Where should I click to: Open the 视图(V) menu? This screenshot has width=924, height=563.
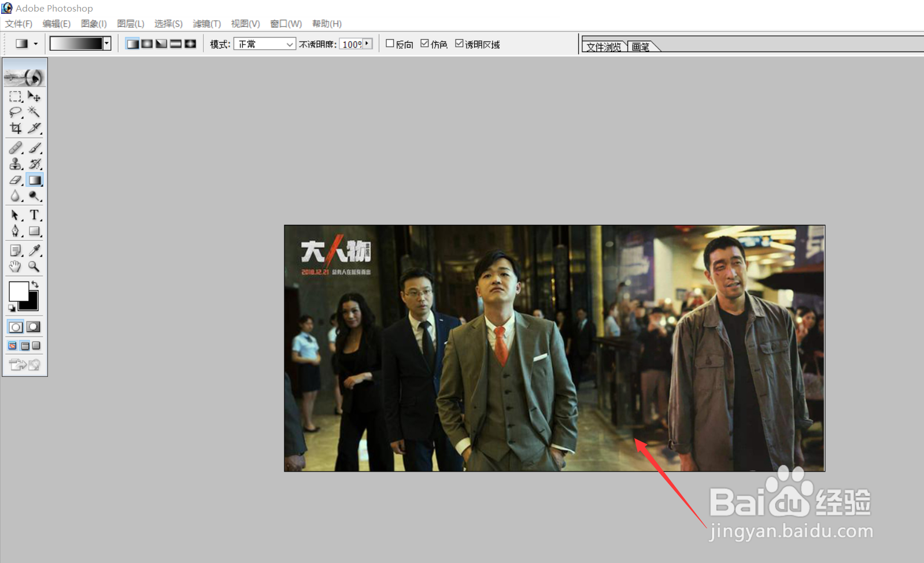246,24
